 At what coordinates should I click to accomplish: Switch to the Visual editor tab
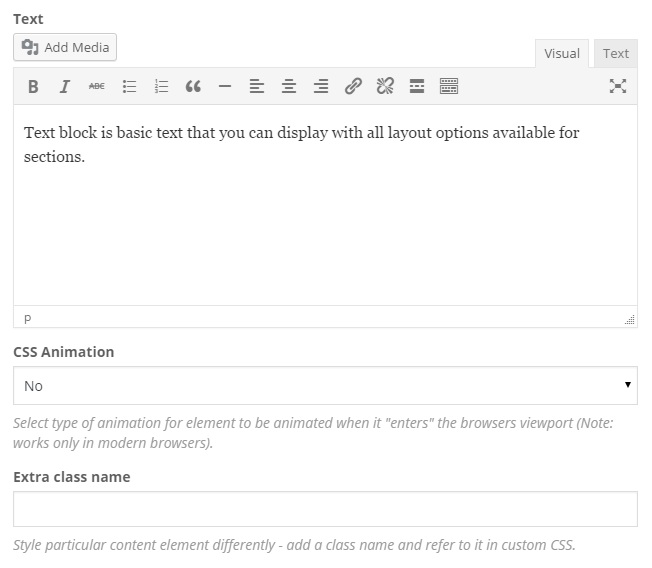[561, 54]
